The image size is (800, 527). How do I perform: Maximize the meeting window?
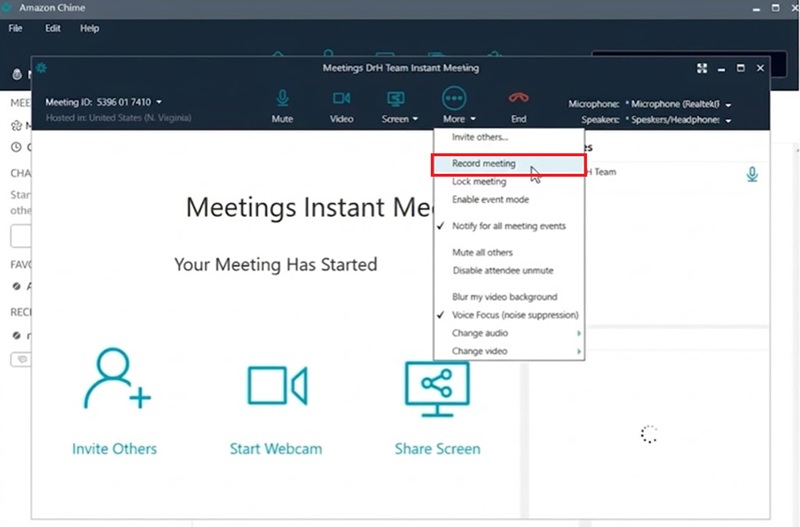coord(741,68)
